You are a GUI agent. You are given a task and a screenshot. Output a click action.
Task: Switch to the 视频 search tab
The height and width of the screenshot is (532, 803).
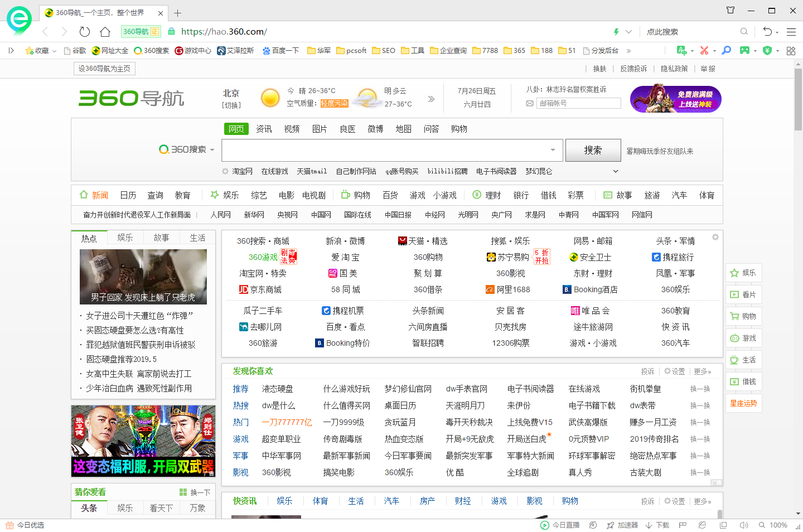pos(292,129)
